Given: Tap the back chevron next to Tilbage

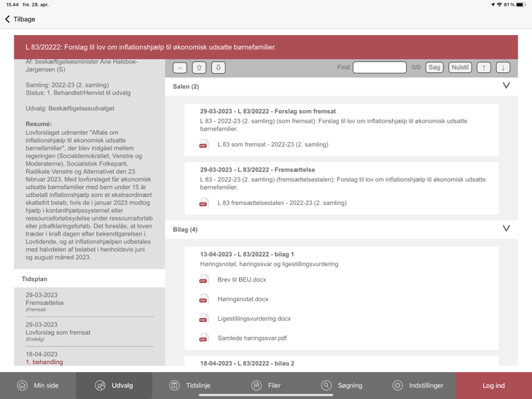Looking at the screenshot, I should 8,19.
